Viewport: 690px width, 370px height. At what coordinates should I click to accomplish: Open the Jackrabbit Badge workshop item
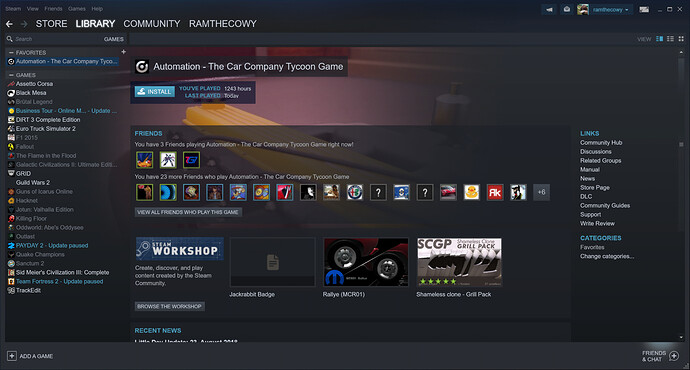click(273, 262)
